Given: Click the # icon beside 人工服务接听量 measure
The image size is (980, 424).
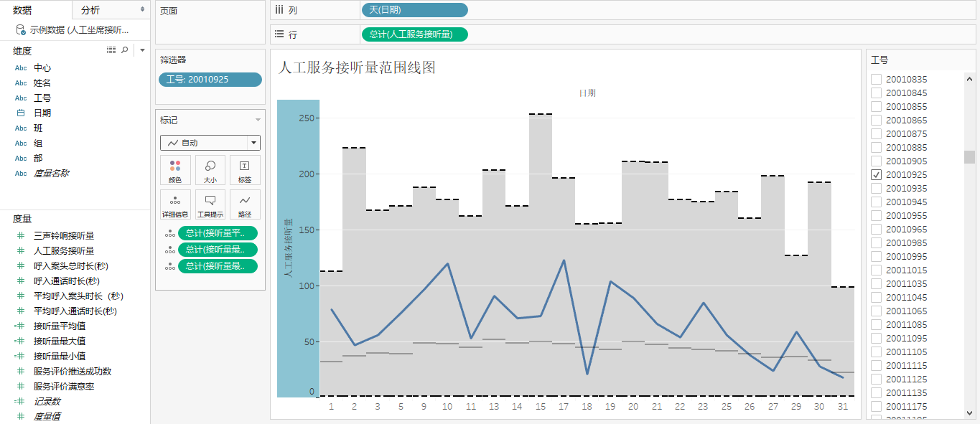Looking at the screenshot, I should 21,250.
